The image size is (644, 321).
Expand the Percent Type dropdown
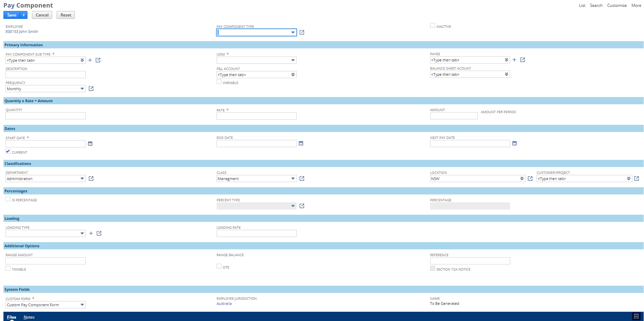point(292,206)
